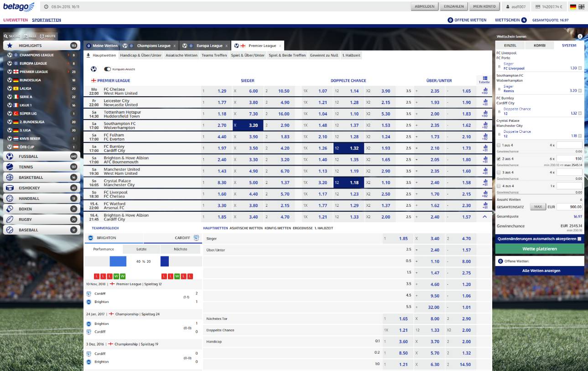Click Wettschein leeren link
588x371 pixels.
[x=511, y=36]
